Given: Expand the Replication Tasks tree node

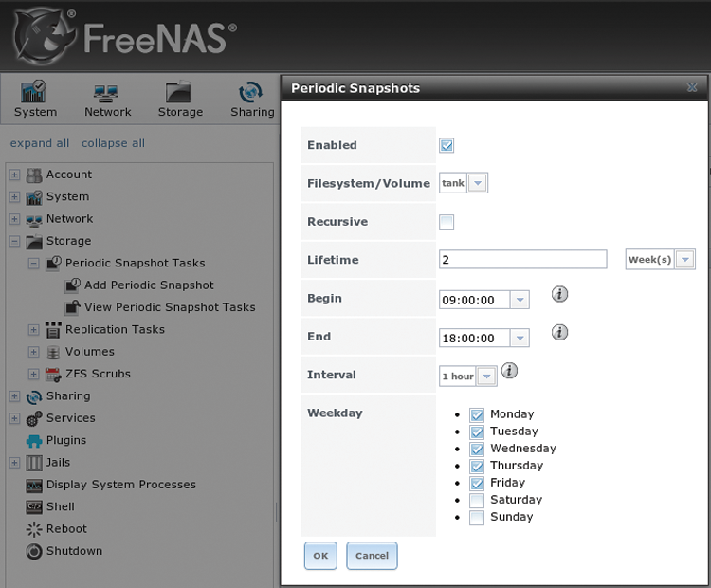Looking at the screenshot, I should click(34, 330).
